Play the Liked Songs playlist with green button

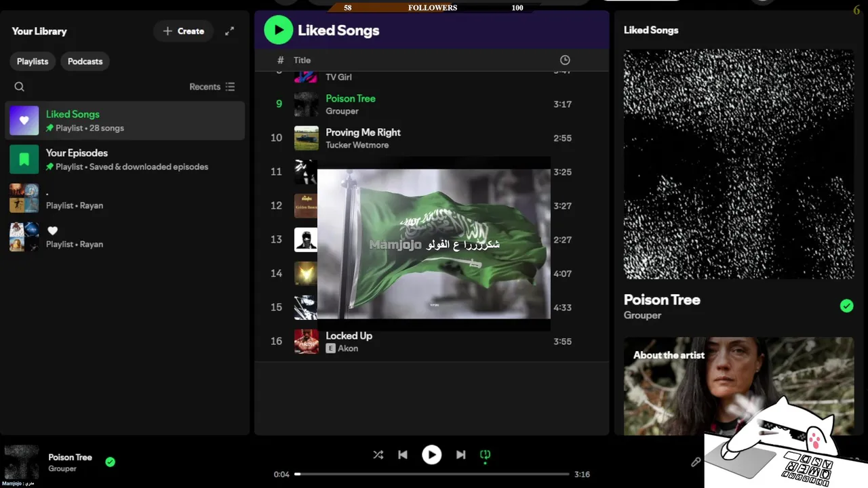click(x=278, y=30)
